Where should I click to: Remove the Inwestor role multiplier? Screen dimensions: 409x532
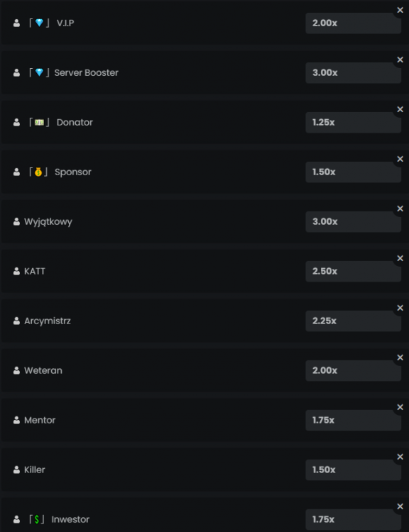(400, 506)
